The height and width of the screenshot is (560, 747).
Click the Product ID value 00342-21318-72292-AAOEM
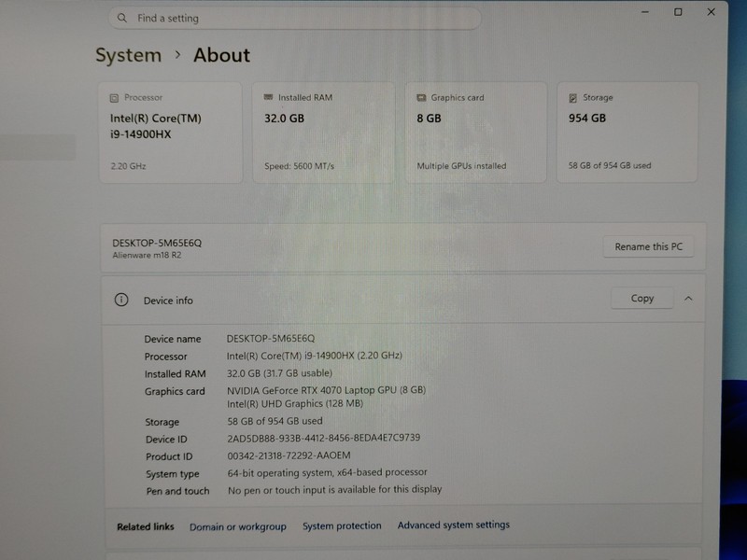[x=289, y=455]
